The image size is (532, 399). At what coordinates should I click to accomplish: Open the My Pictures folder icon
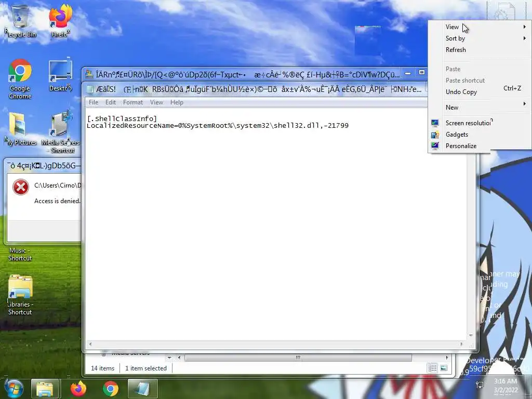[20, 129]
